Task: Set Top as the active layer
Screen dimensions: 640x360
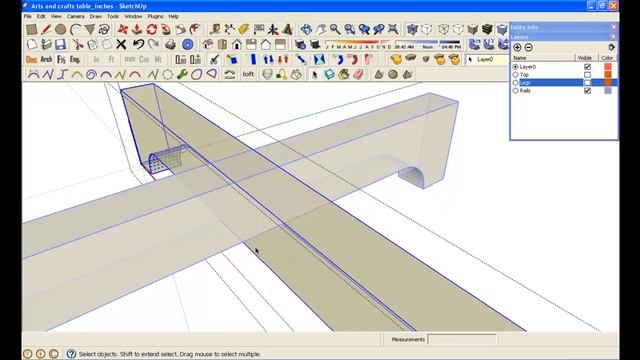Action: point(516,75)
